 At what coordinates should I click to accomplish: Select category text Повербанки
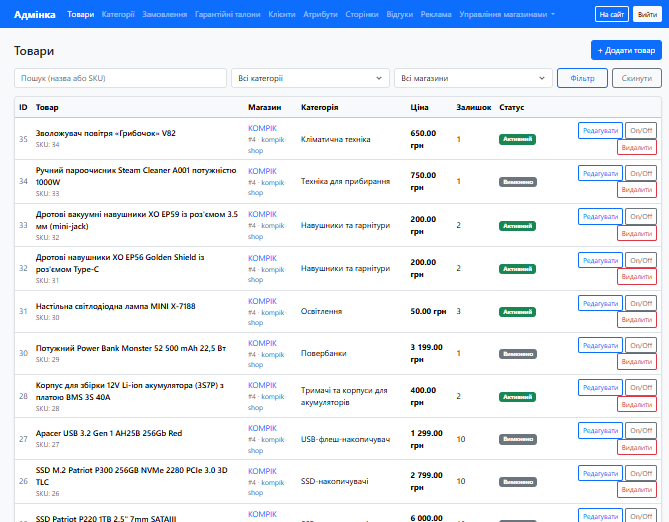tap(323, 353)
